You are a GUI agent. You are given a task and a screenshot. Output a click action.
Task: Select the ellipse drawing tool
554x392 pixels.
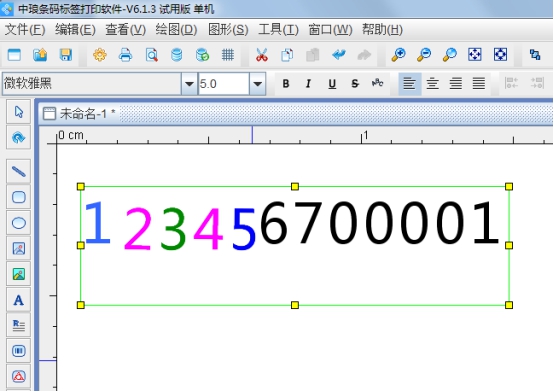click(x=18, y=223)
